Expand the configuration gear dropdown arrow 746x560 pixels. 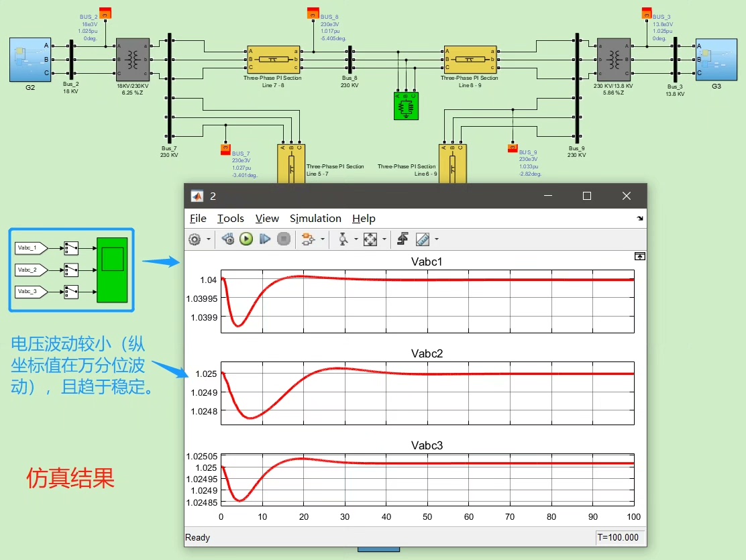209,239
